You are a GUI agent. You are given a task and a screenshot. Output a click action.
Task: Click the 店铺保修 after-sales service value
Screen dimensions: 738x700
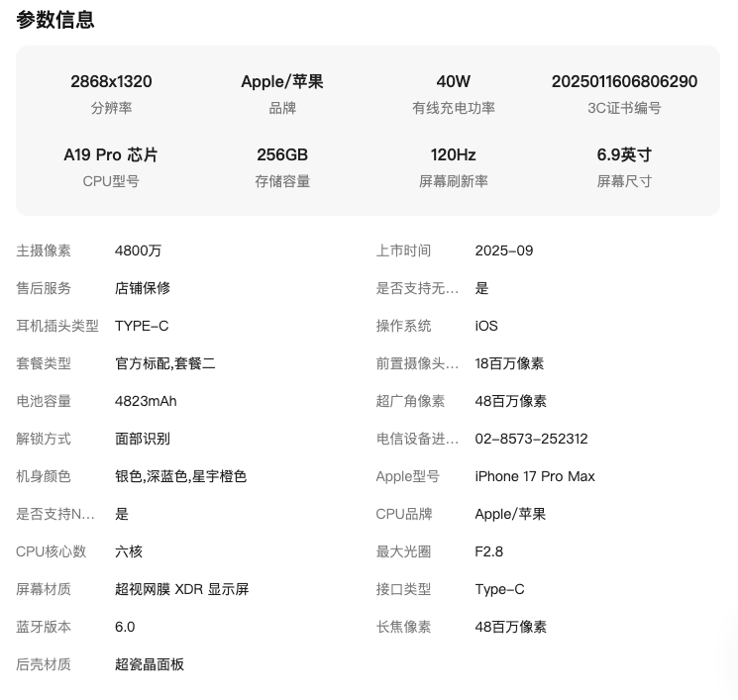(x=143, y=288)
